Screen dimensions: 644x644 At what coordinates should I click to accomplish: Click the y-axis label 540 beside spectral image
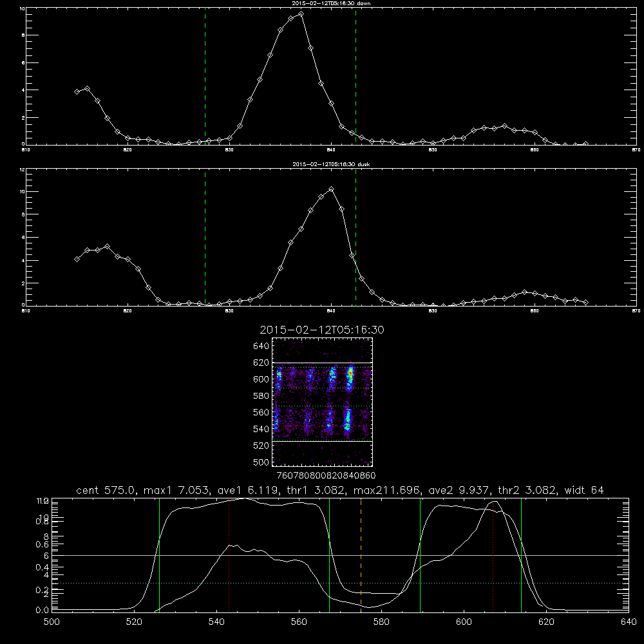261,429
